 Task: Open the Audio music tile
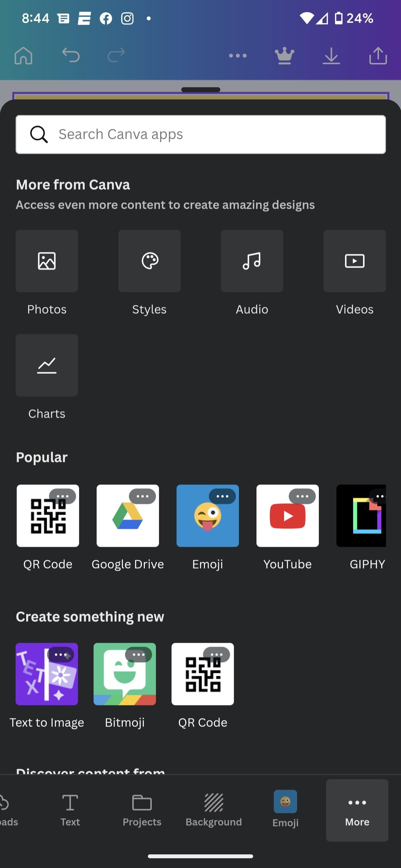coord(251,261)
